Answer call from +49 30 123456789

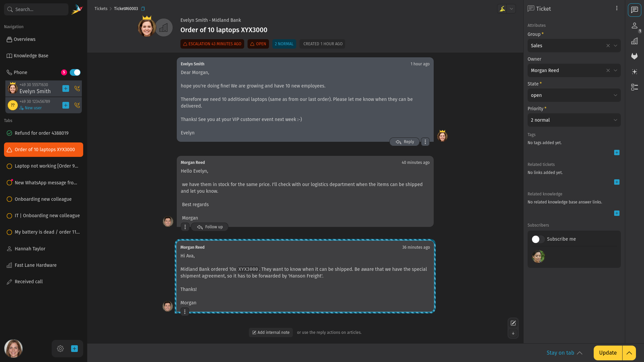[77, 105]
